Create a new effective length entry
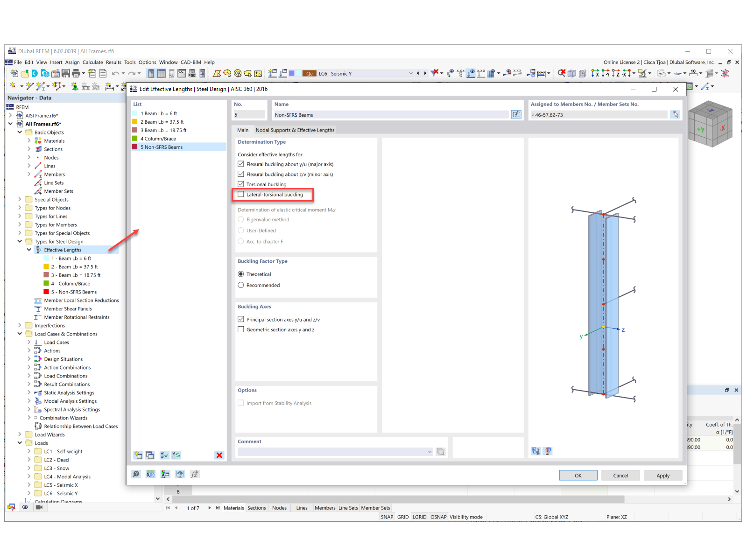The width and height of the screenshot is (747, 560). pos(138,455)
